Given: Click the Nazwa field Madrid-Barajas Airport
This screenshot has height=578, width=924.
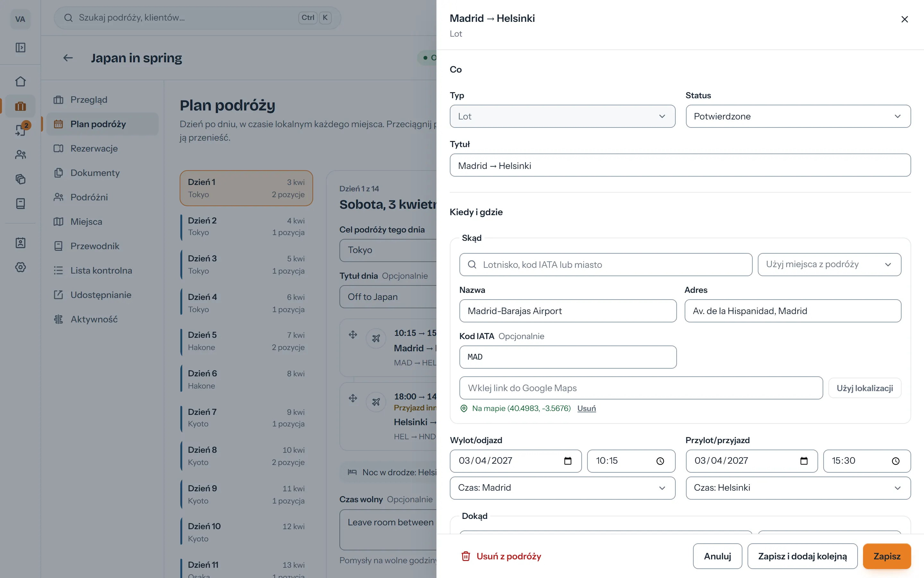Looking at the screenshot, I should tap(568, 311).
